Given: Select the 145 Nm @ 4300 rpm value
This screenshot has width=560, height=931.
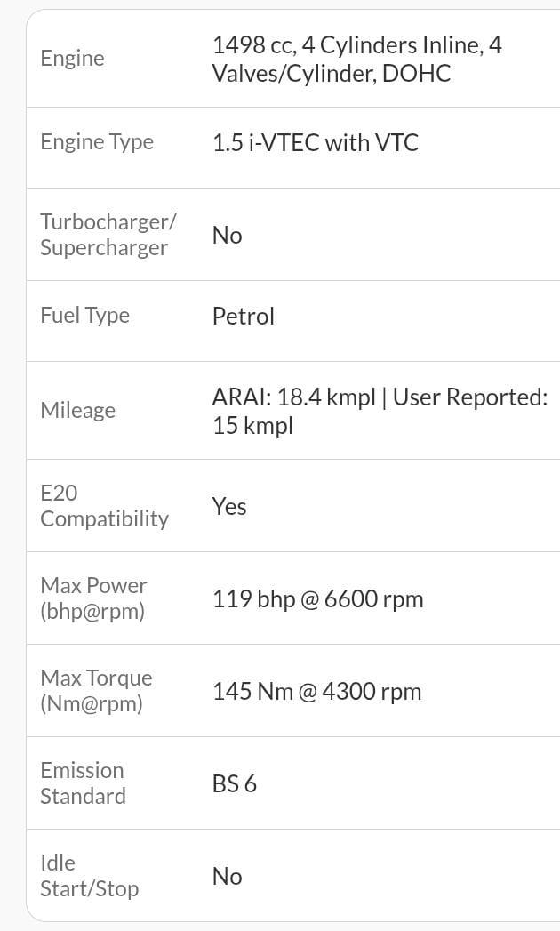Looking at the screenshot, I should (316, 692).
